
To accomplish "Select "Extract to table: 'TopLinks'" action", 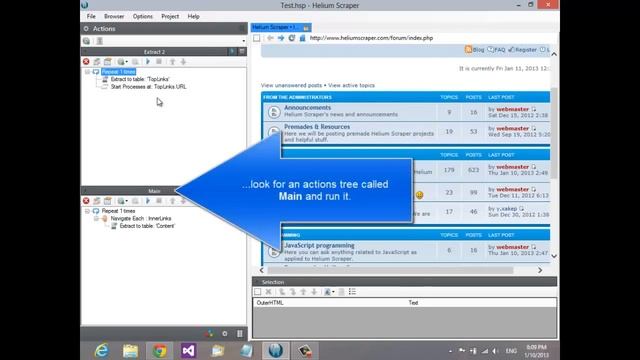I will point(140,79).
